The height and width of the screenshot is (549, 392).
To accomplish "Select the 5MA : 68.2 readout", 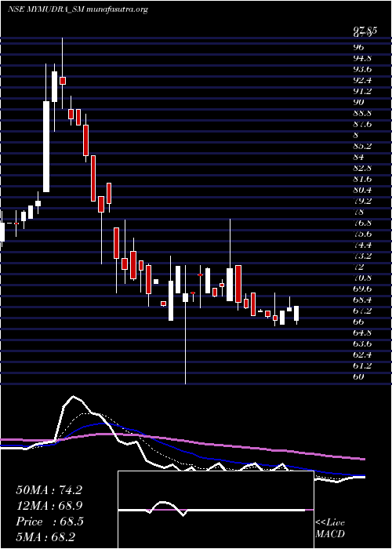I will coord(46,536).
